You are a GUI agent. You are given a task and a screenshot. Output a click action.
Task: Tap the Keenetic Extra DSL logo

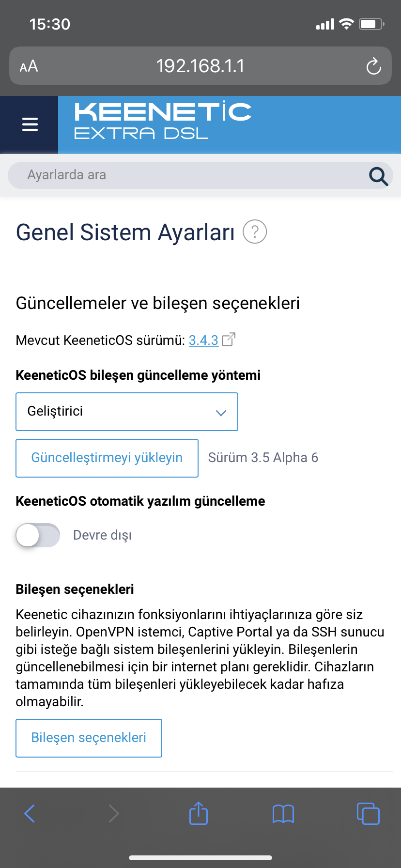tap(163, 121)
